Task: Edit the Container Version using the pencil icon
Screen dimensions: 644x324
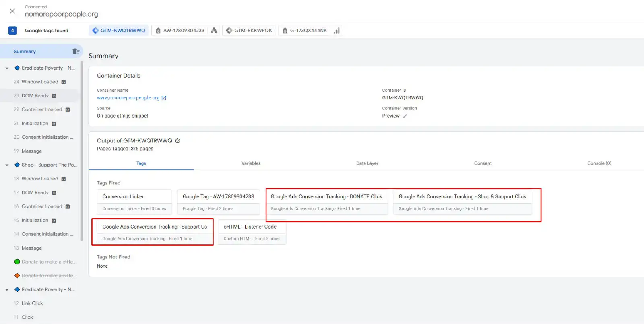Action: [x=405, y=116]
